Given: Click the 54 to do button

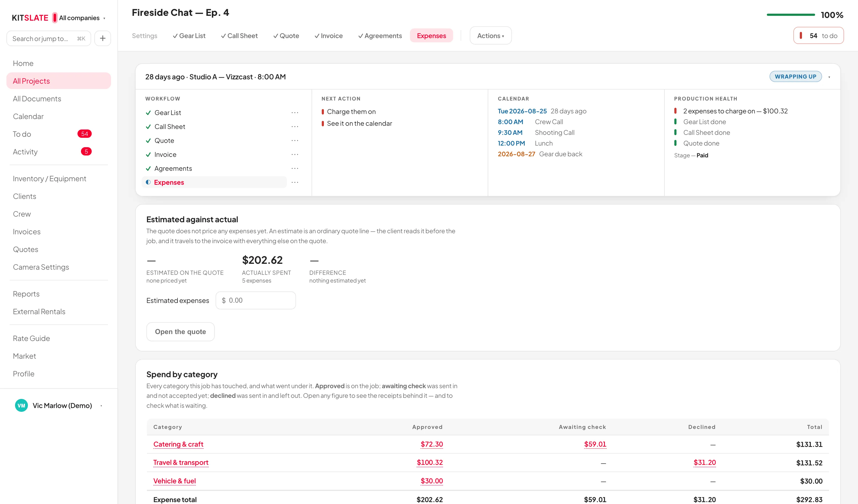Looking at the screenshot, I should [x=819, y=35].
